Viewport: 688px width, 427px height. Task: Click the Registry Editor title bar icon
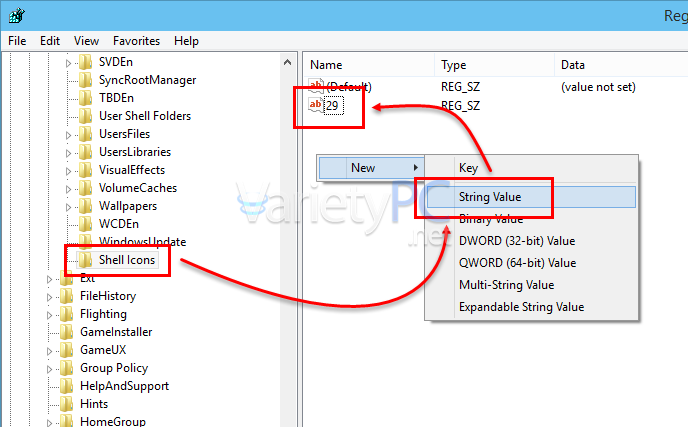[x=17, y=16]
